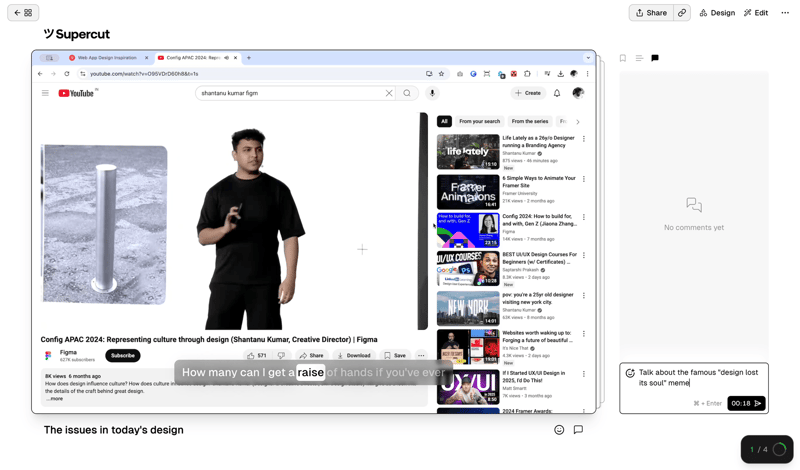Viewport: 800px width, 470px height.
Task: Open 'Life Lately as a 26y/o Designer' thumbnail
Action: click(468, 152)
